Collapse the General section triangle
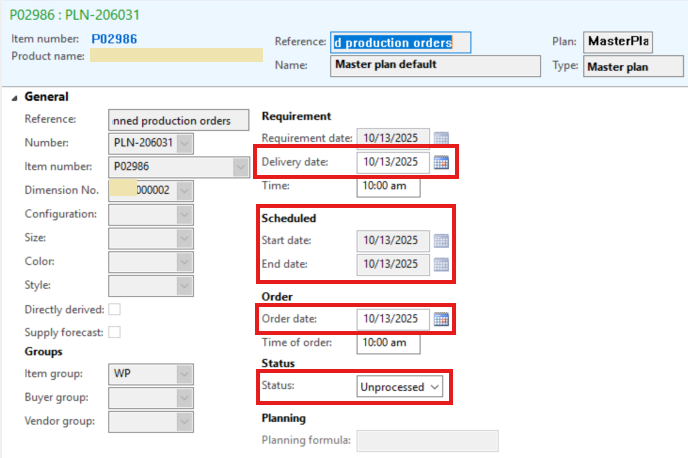Viewport: 688px width, 458px height. pos(14,98)
